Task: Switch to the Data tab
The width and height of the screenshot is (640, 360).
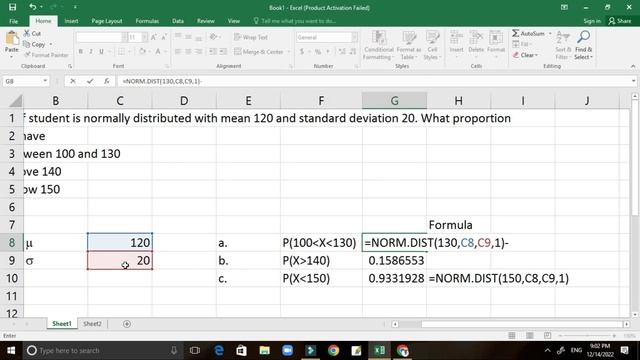Action: click(x=178, y=21)
